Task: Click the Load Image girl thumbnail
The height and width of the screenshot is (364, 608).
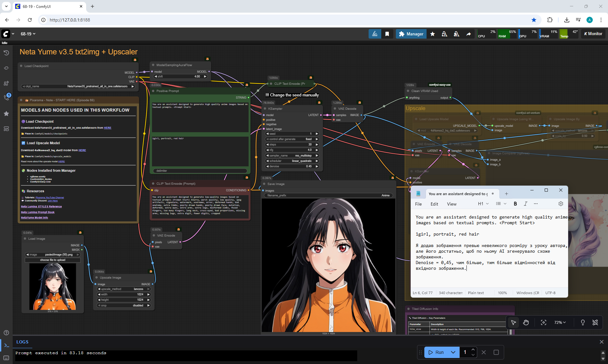Action: (x=53, y=287)
